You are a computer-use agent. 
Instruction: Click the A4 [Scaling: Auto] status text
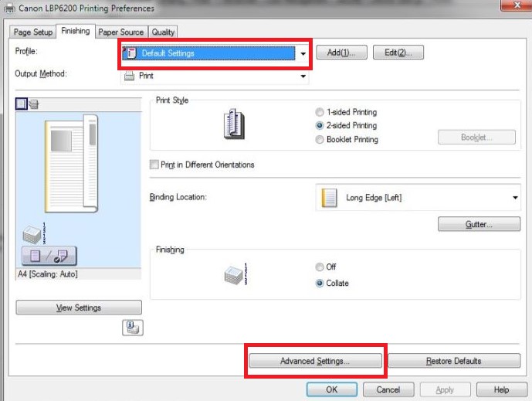pyautogui.click(x=48, y=274)
